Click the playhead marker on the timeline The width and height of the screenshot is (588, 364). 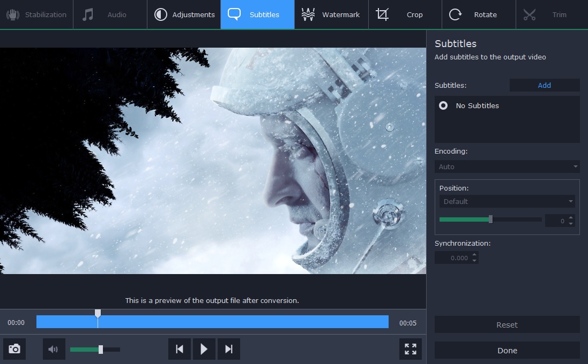point(98,314)
